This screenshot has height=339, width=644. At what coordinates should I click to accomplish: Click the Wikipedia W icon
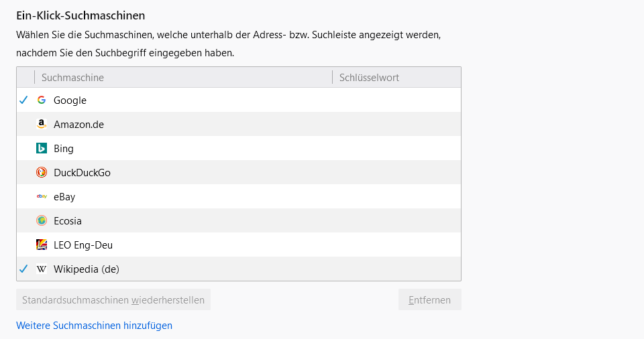[42, 269]
